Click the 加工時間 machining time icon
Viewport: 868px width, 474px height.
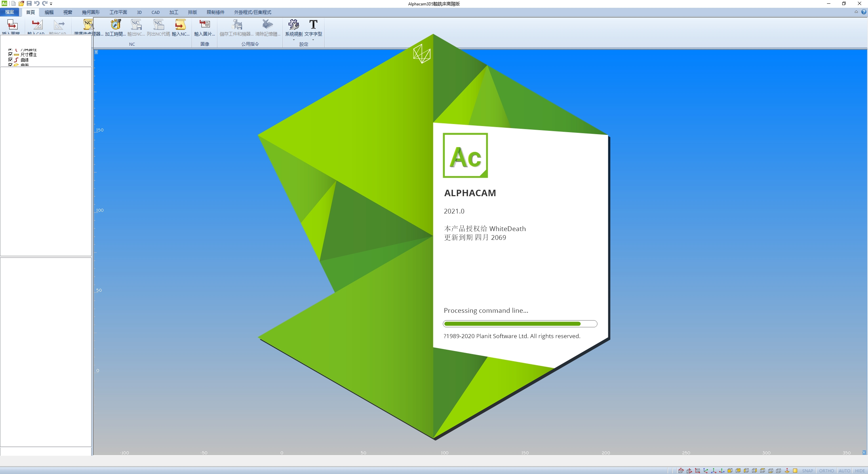115,25
